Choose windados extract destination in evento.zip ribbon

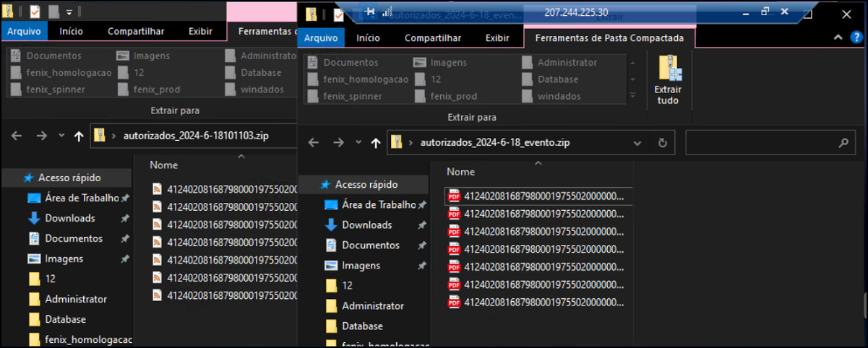551,96
